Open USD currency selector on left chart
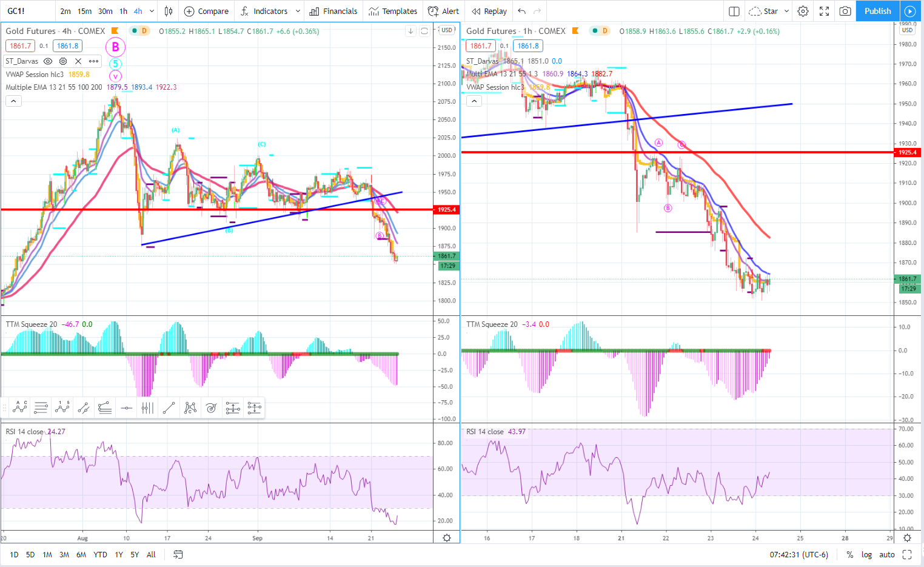924x567 pixels. point(447,30)
